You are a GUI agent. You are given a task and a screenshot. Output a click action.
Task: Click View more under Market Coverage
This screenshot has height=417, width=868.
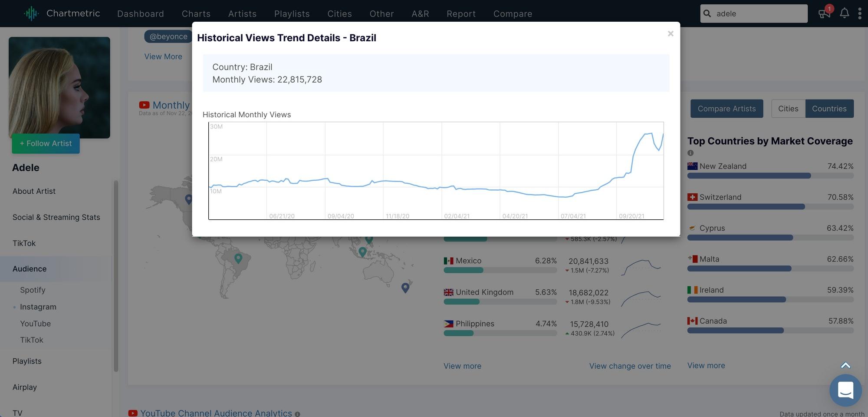[706, 365]
